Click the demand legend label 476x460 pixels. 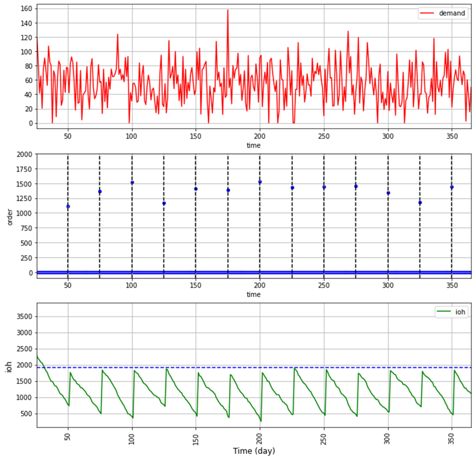coord(452,13)
